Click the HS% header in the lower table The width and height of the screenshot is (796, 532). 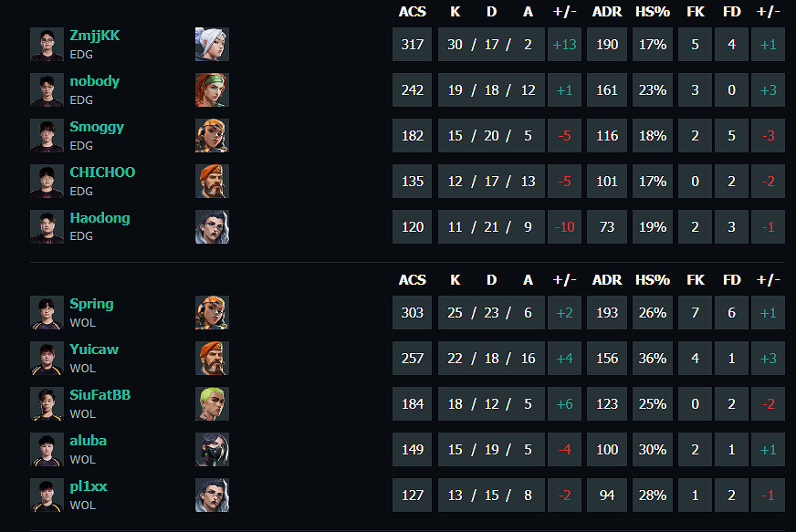[x=653, y=280]
